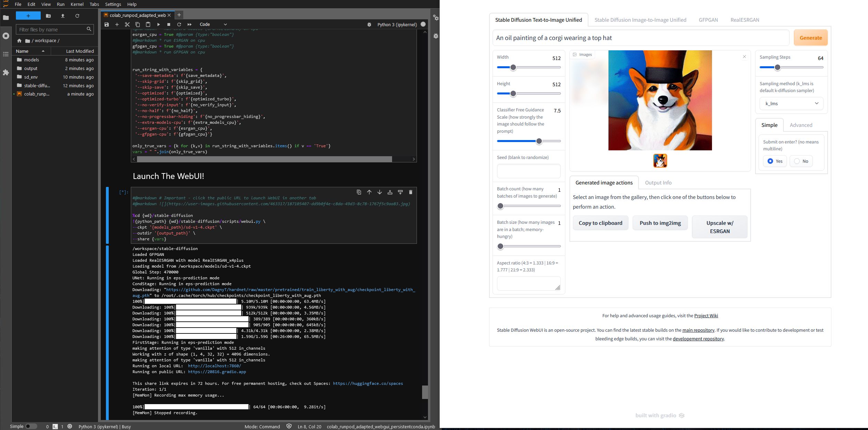Select the GFPGAN tab

click(709, 19)
